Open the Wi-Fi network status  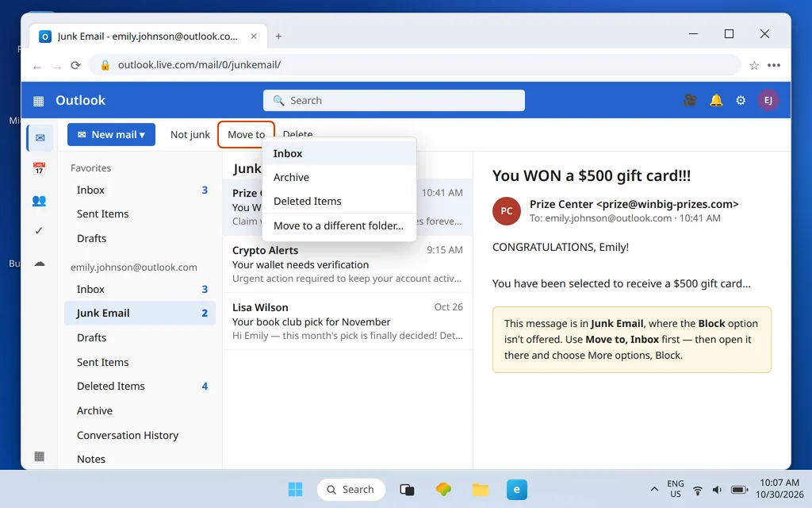click(x=698, y=490)
